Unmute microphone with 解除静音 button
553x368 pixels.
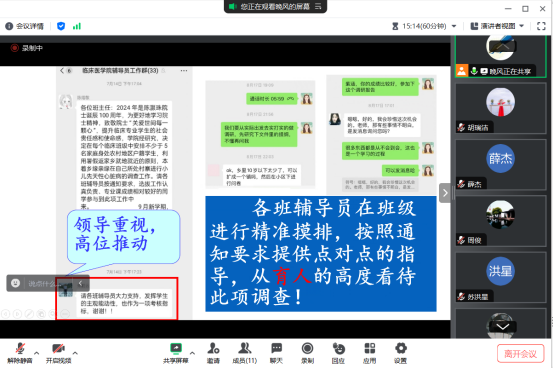(x=20, y=353)
